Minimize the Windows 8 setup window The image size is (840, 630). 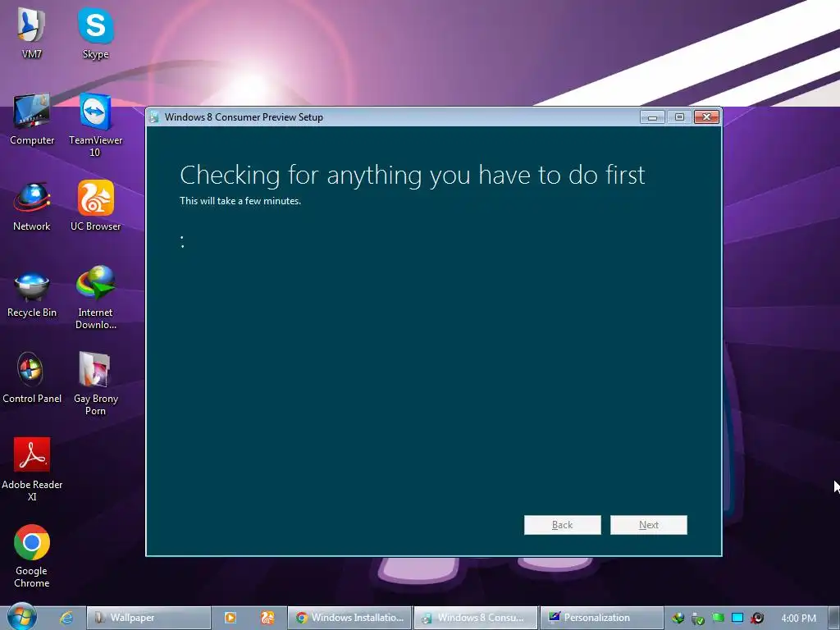click(652, 116)
